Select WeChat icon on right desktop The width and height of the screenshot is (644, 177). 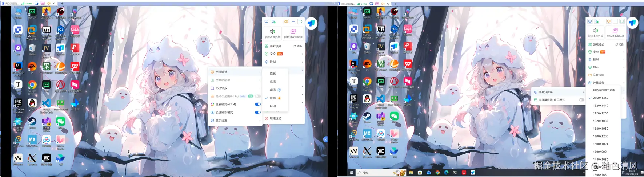pos(394,117)
